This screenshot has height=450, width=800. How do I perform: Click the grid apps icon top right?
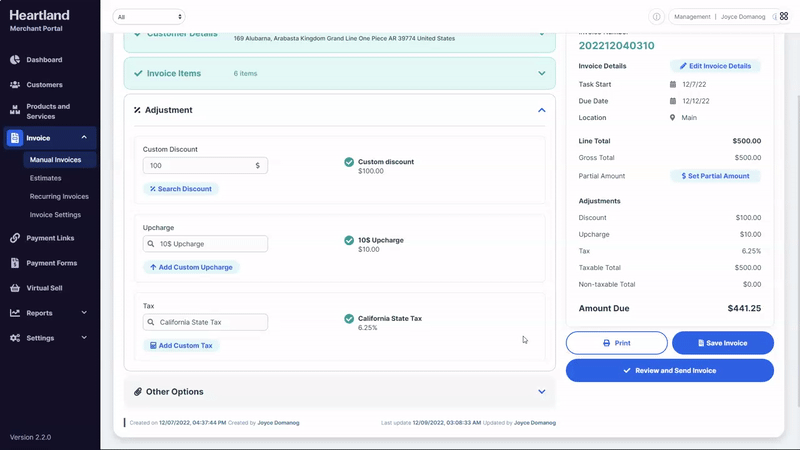coord(784,16)
